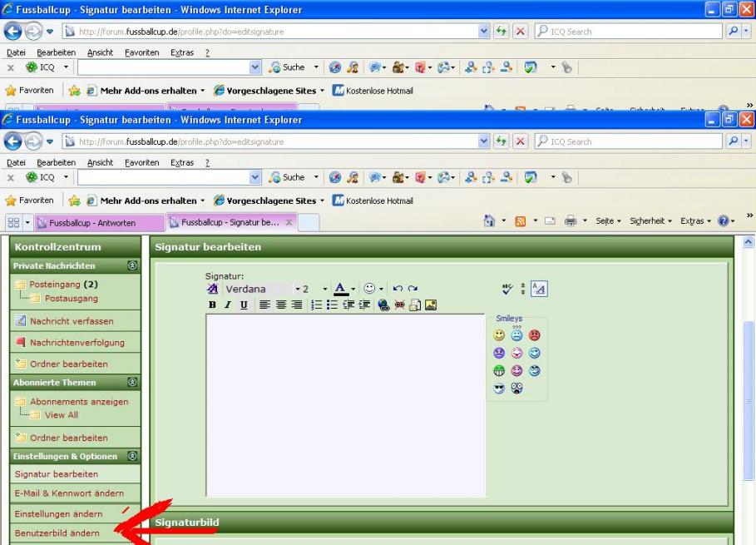Insert the sunglasses smiley
756x545 pixels.
click(x=499, y=389)
